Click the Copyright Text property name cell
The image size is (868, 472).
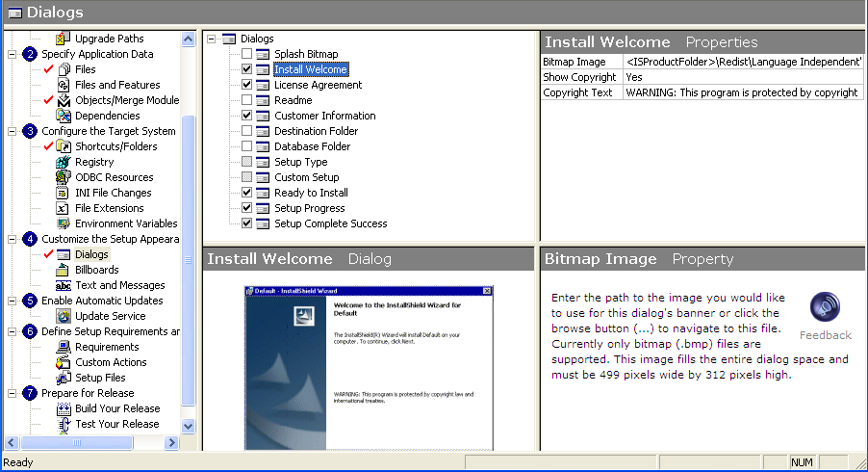581,92
